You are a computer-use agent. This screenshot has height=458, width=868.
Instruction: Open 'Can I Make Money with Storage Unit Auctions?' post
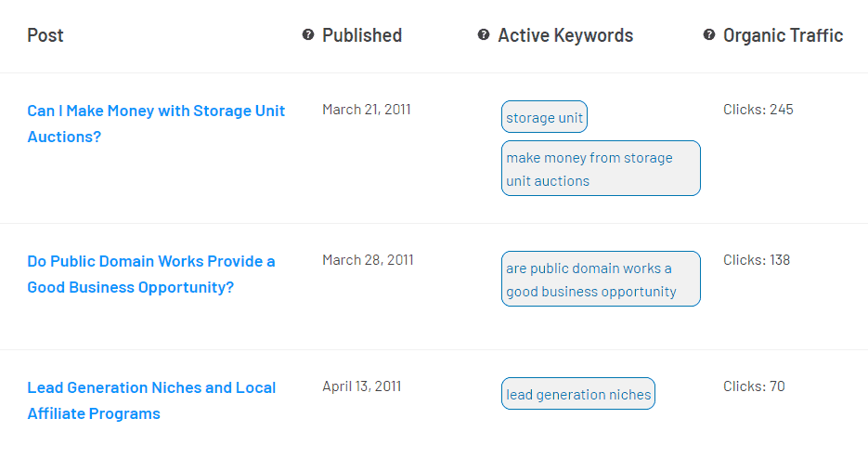156,124
